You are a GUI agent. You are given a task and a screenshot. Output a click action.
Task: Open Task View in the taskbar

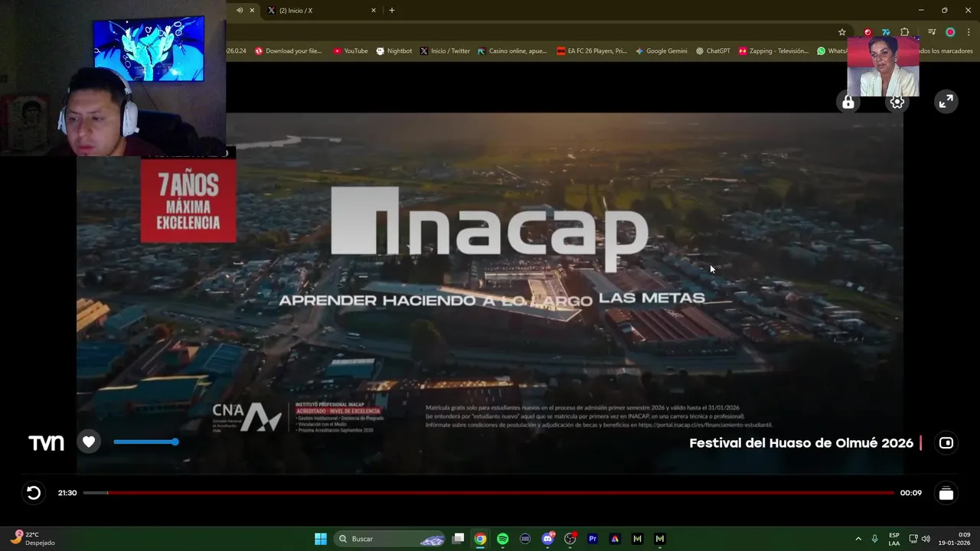pos(458,539)
